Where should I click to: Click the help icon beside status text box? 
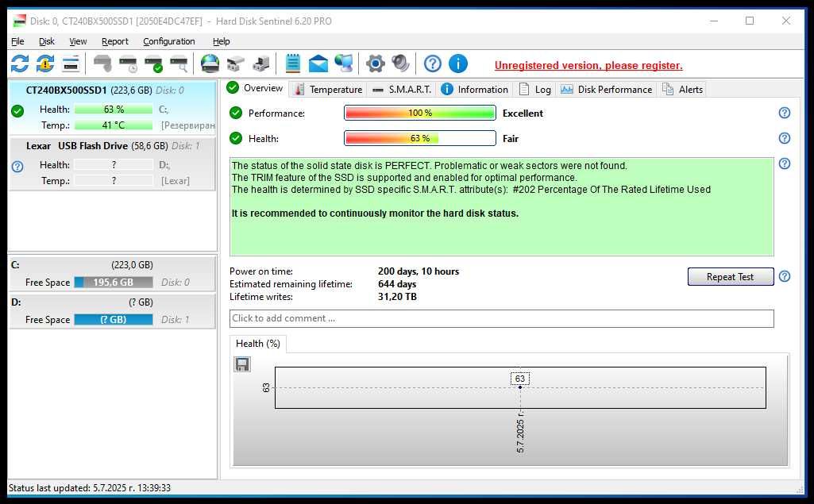click(785, 164)
